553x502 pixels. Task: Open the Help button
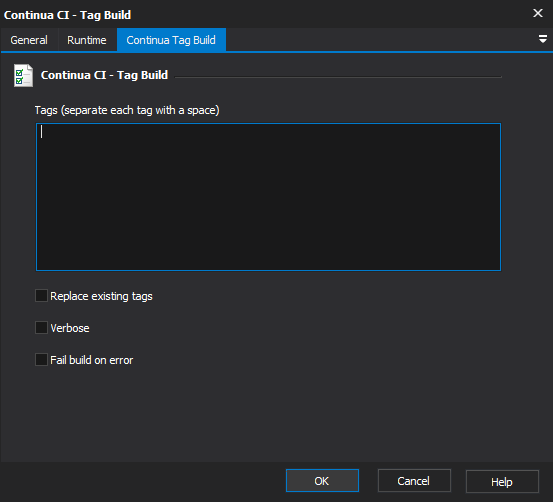click(502, 481)
